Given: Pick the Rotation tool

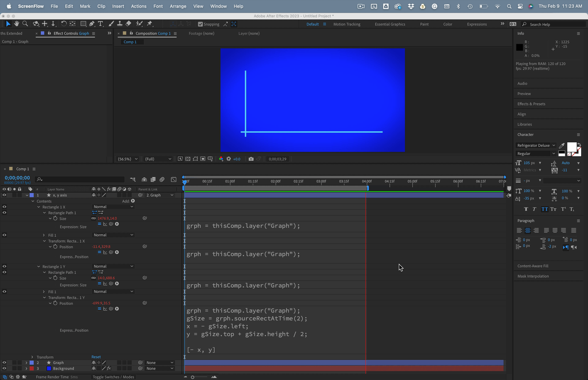Looking at the screenshot, I should tap(64, 24).
